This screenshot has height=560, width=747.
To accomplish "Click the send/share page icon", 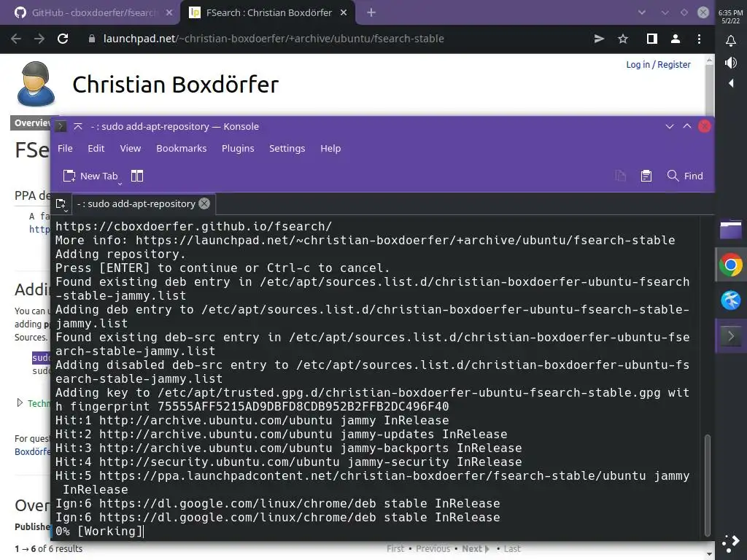I will click(600, 39).
